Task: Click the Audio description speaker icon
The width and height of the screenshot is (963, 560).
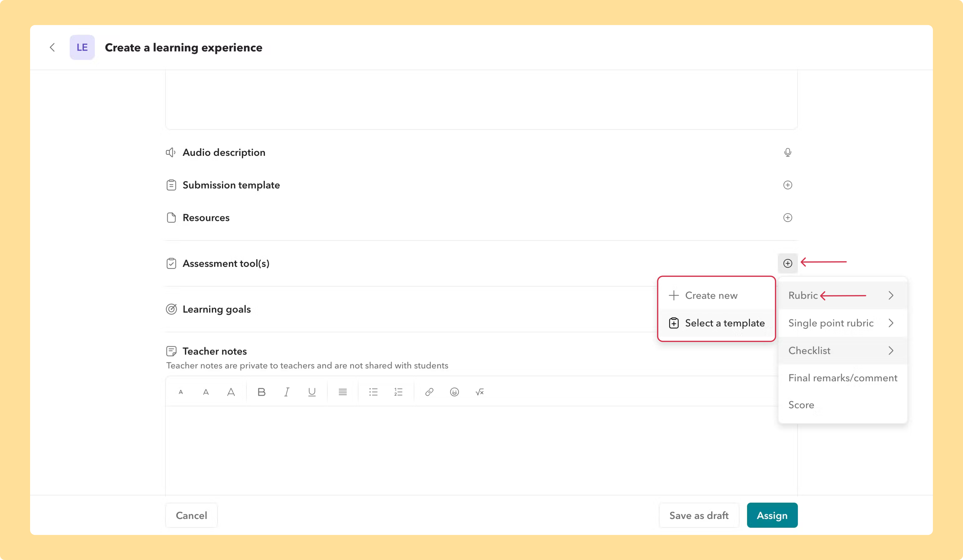Action: point(171,152)
